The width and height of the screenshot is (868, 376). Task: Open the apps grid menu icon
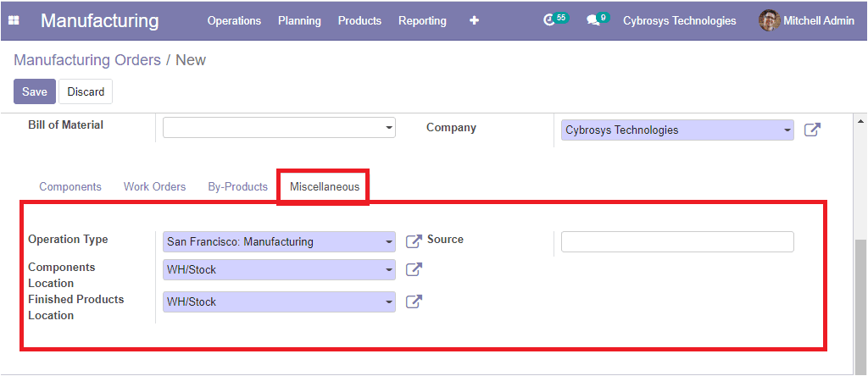[x=14, y=20]
